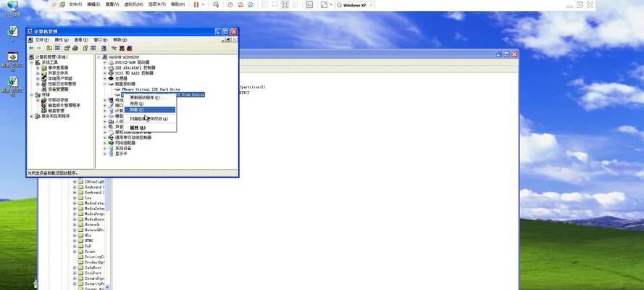Choose 停用(D) from the context menu
Image resolution: width=644 pixels, height=290 pixels.
pyautogui.click(x=150, y=104)
